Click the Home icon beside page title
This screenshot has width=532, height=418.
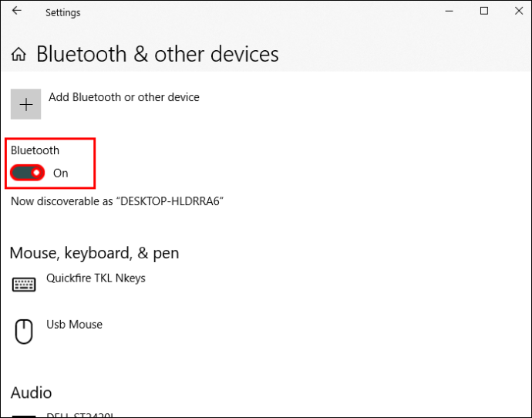coord(19,55)
